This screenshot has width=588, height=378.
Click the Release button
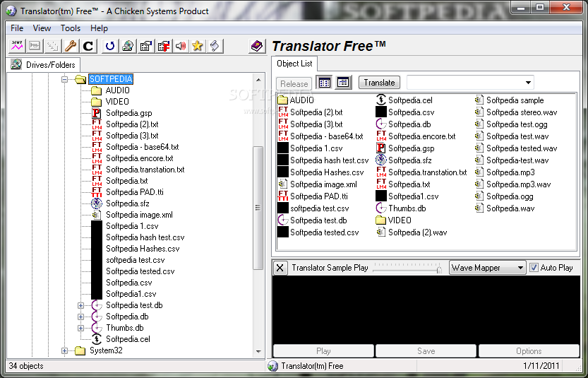tap(294, 83)
